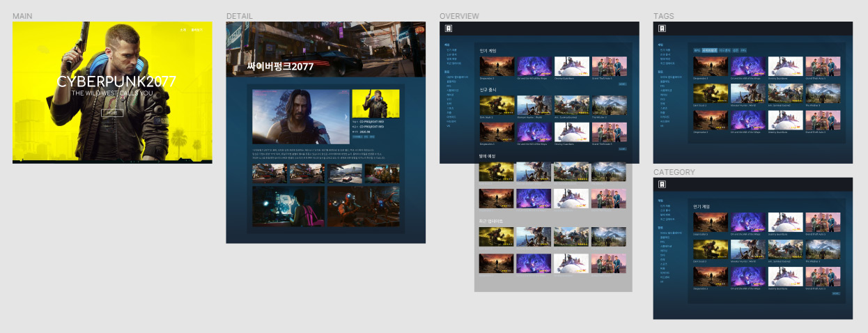Click the CYBERPUNK2077 title in the MAIN frame

[x=116, y=82]
